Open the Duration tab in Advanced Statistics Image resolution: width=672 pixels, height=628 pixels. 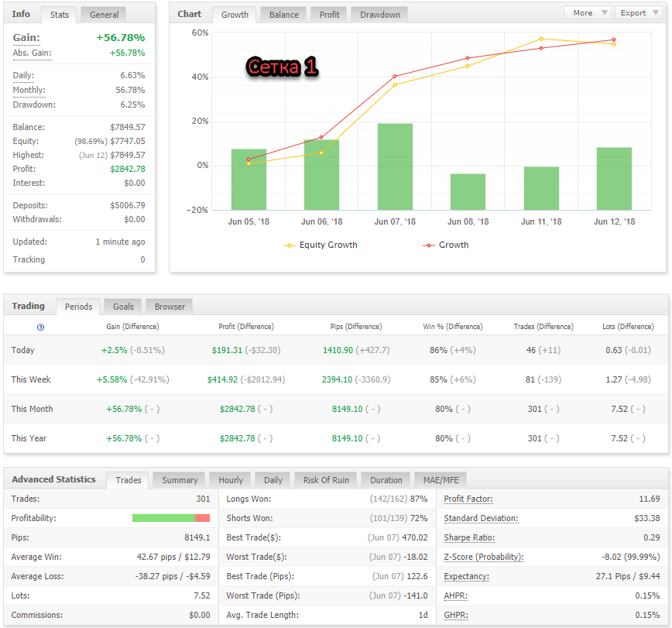(x=386, y=480)
